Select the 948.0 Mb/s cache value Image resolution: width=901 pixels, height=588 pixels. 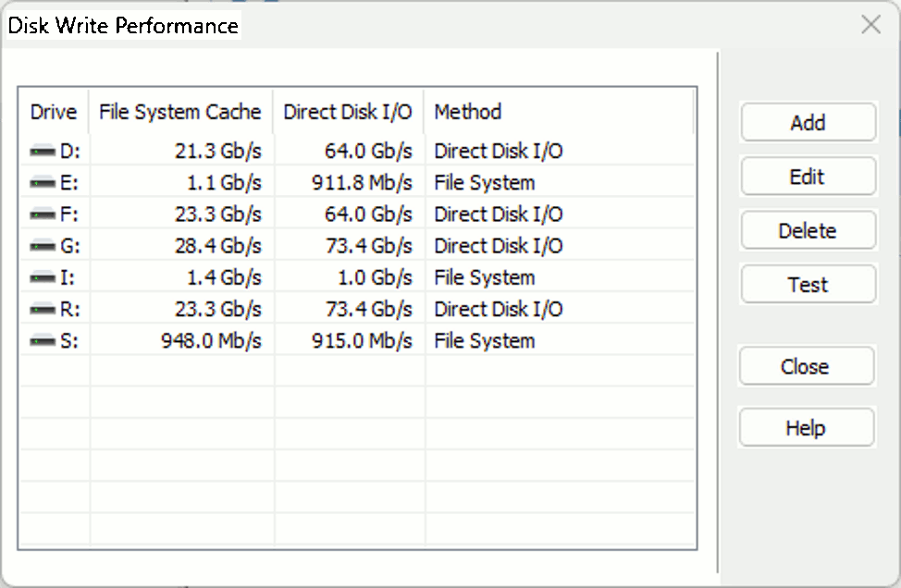(211, 341)
